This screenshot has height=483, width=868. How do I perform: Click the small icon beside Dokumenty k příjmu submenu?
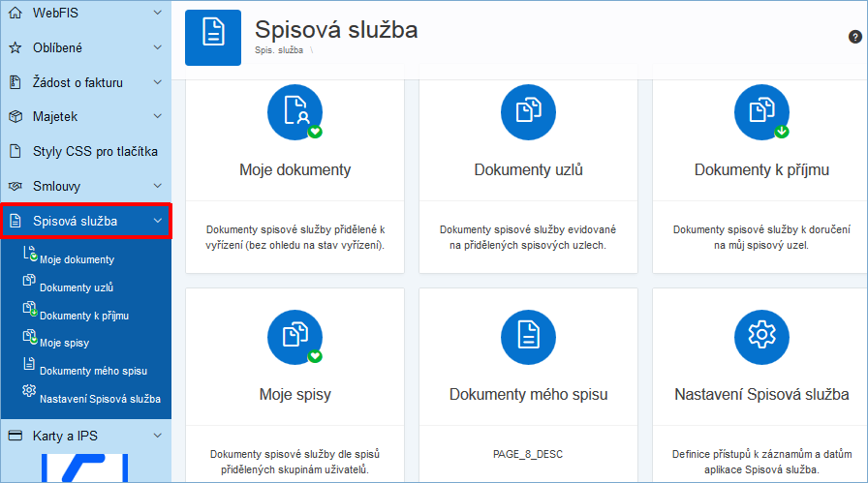point(30,309)
